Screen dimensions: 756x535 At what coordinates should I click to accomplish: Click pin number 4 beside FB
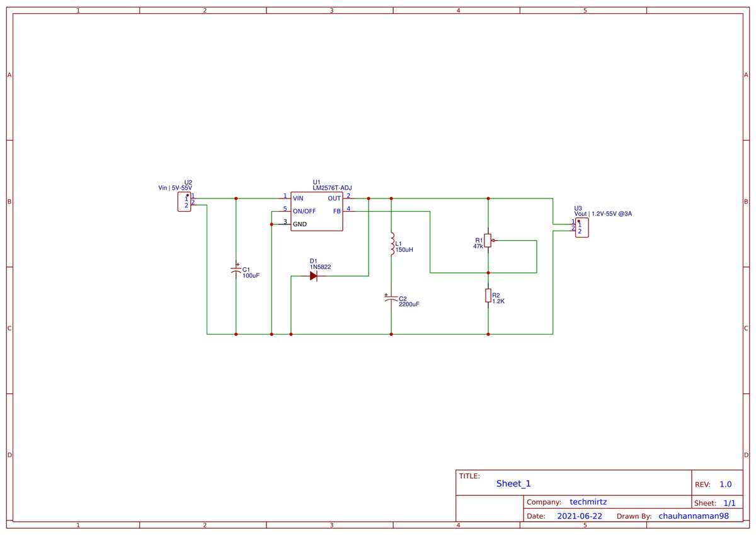pyautogui.click(x=348, y=209)
